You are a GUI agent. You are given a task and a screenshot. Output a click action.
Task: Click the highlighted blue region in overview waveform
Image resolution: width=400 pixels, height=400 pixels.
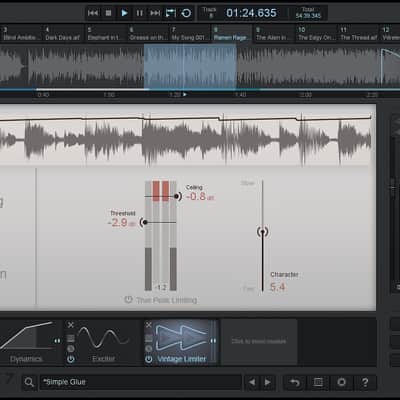(190, 67)
